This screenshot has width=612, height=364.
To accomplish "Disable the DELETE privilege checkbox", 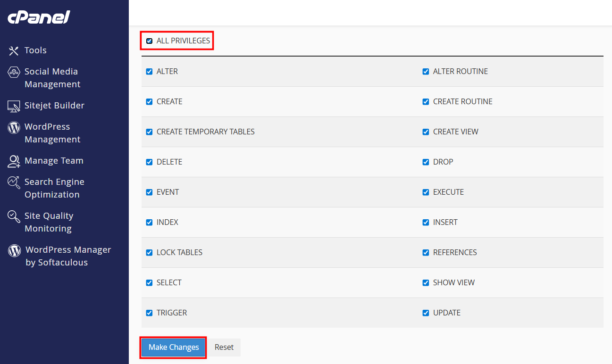I will click(149, 162).
